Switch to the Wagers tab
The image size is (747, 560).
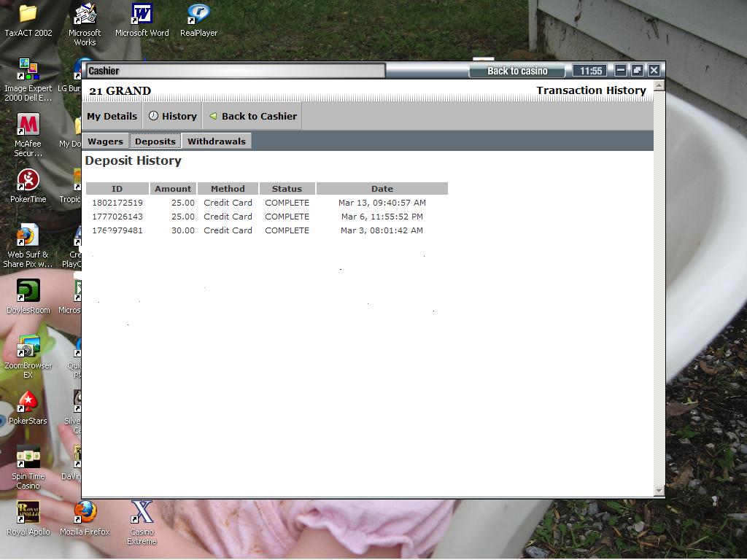tap(105, 141)
